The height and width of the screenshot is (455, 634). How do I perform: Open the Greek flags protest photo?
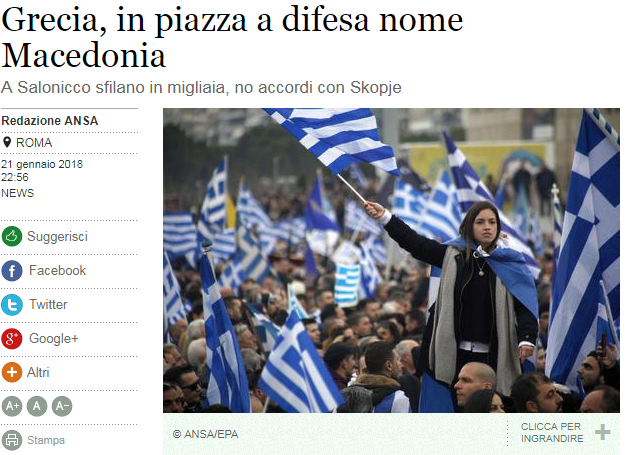[391, 260]
